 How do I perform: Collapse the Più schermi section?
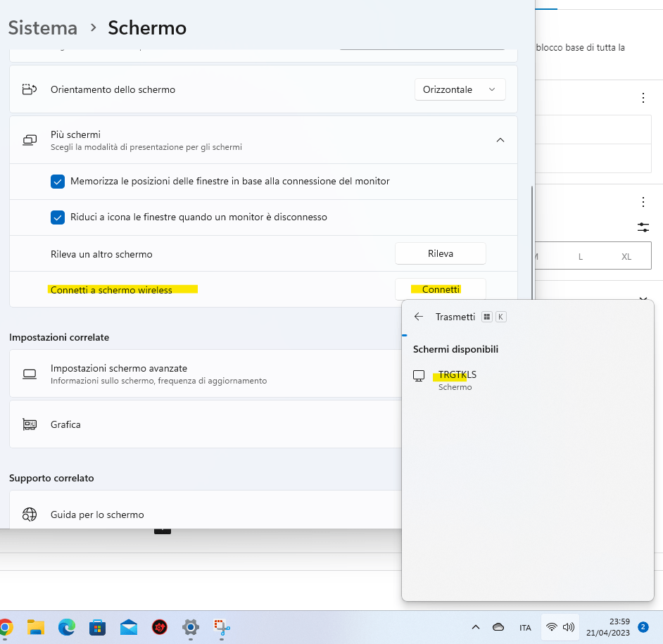click(x=500, y=140)
